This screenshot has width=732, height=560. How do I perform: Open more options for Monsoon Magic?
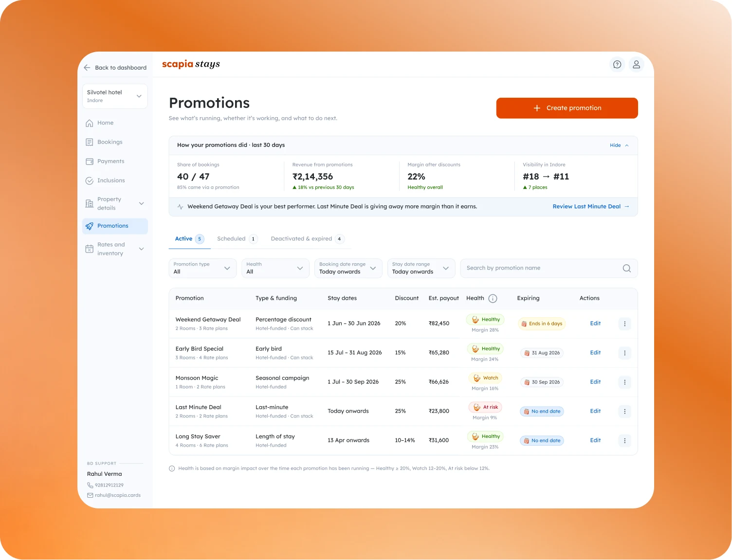click(x=625, y=382)
